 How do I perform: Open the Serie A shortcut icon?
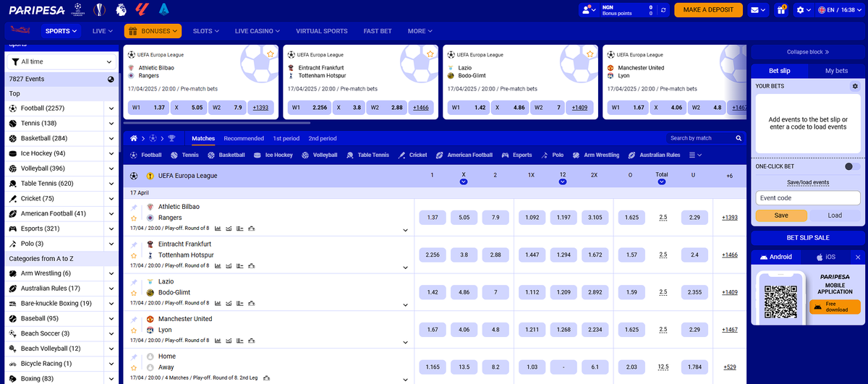pos(164,10)
